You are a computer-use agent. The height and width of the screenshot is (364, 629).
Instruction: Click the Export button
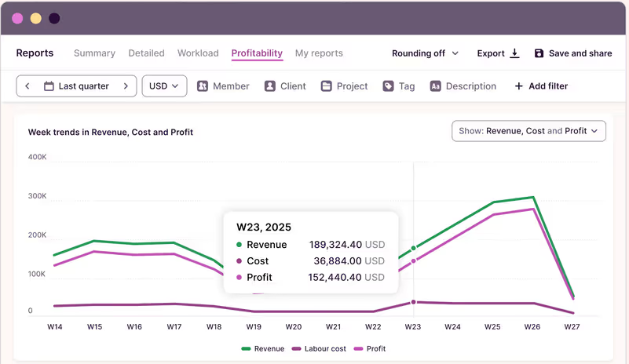[498, 53]
